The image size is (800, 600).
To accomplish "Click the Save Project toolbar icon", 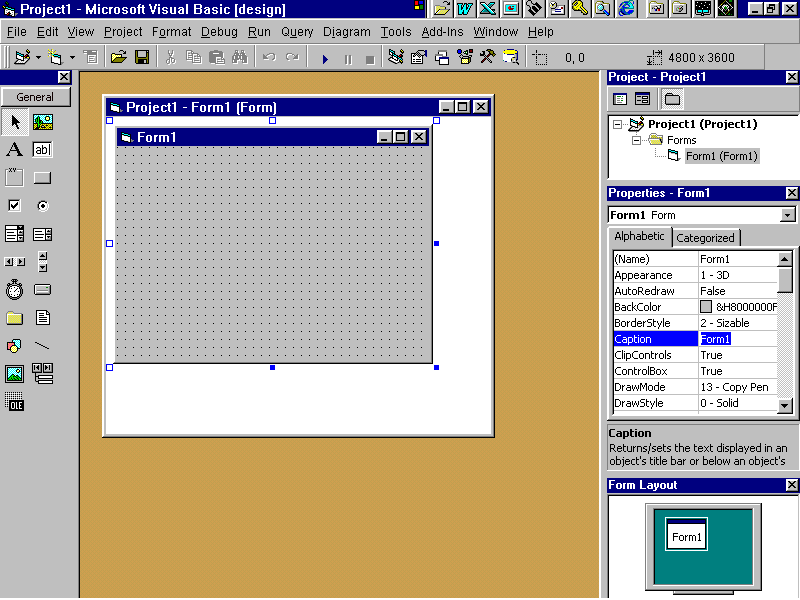I will click(142, 57).
